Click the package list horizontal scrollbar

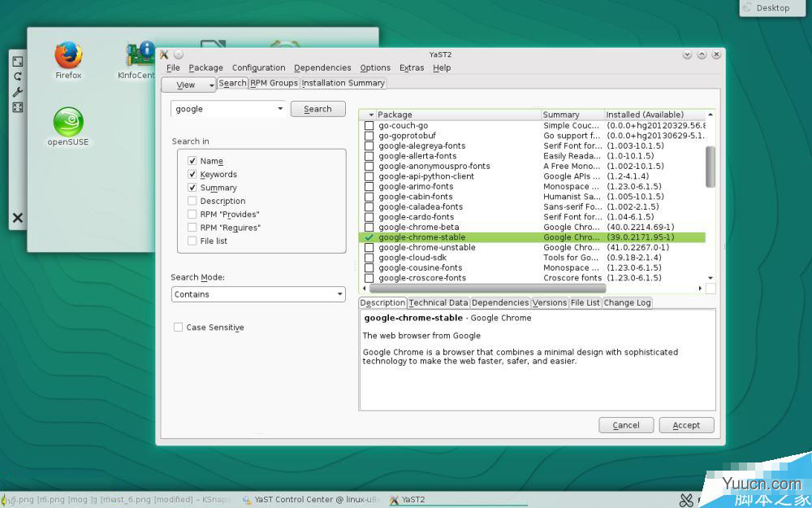pos(487,288)
